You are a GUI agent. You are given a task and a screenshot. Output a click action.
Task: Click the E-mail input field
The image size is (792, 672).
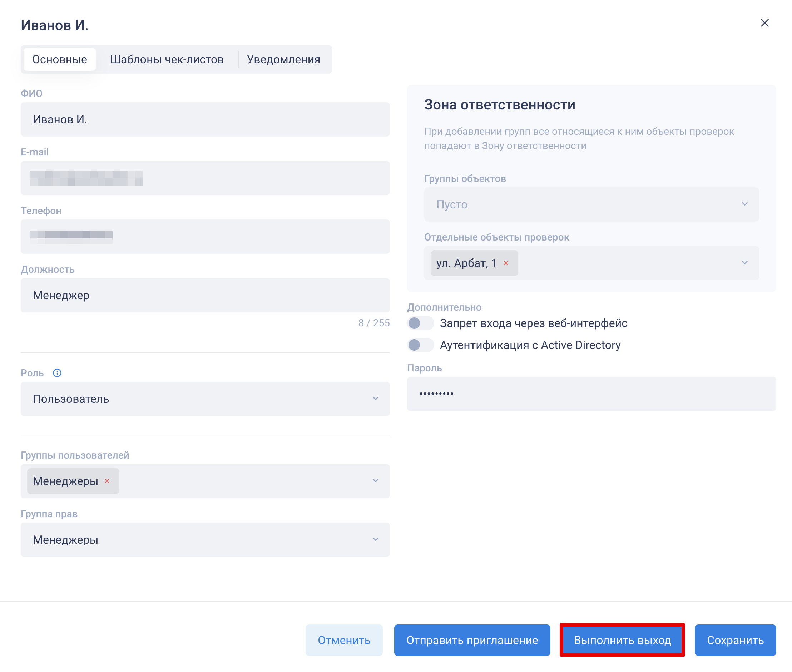pos(205,178)
